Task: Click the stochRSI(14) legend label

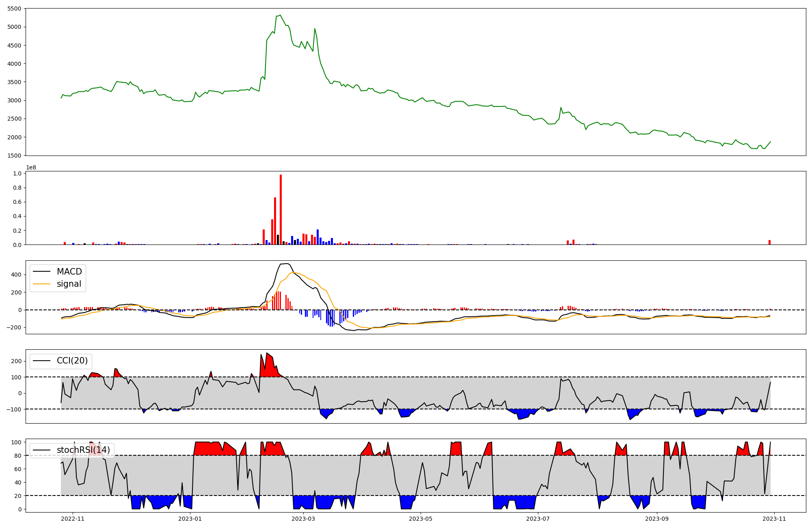Action: click(x=83, y=450)
